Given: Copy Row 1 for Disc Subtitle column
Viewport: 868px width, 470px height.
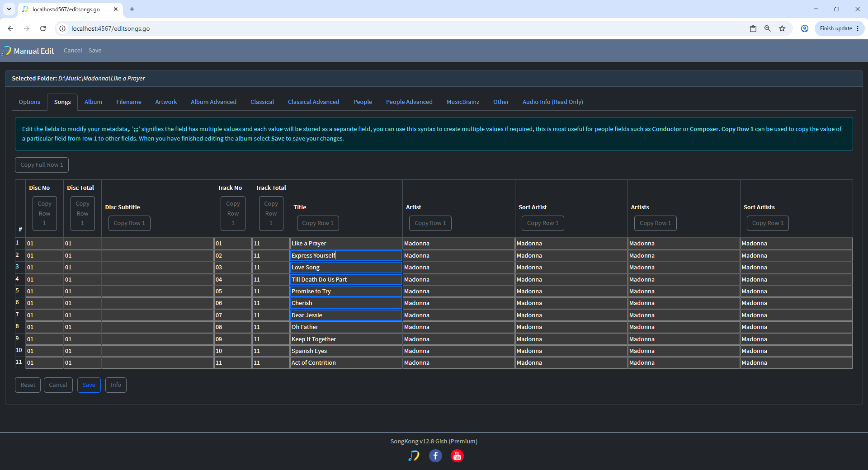Looking at the screenshot, I should tap(129, 223).
